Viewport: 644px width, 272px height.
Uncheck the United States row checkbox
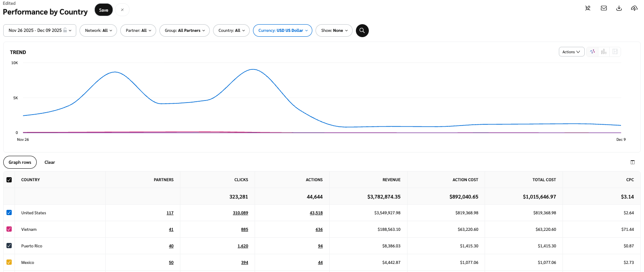(9, 213)
